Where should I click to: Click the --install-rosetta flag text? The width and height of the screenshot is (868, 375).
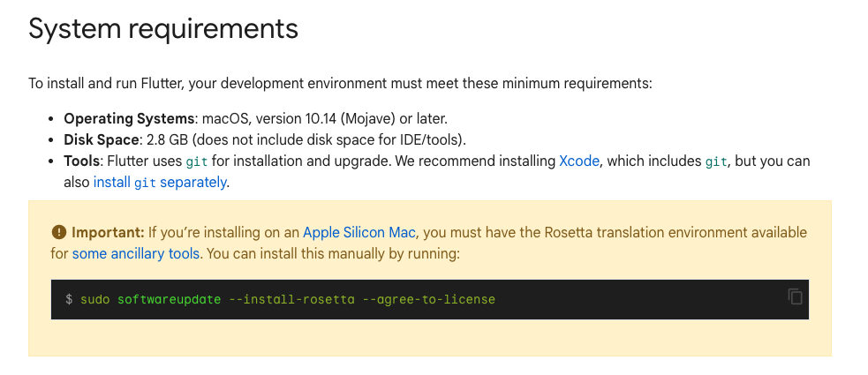[291, 299]
